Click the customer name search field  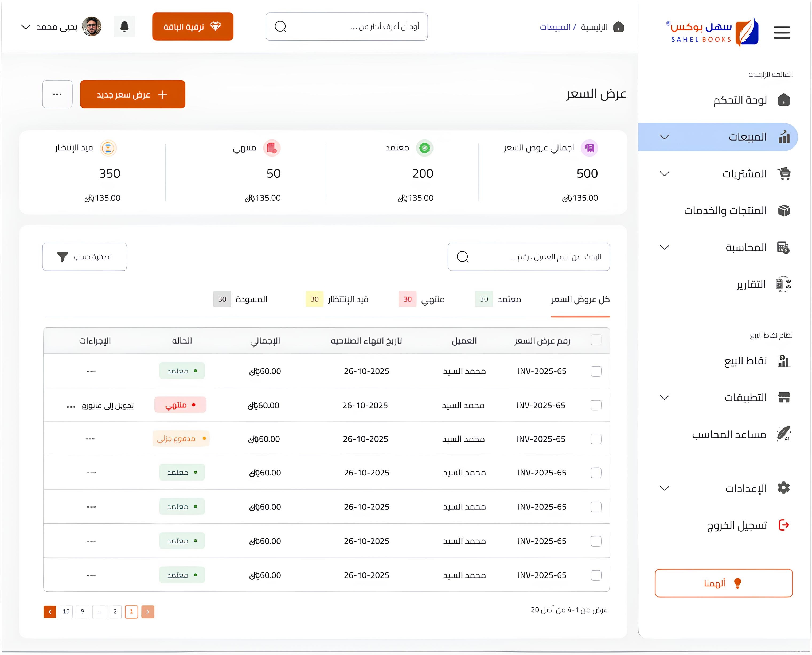click(x=529, y=256)
